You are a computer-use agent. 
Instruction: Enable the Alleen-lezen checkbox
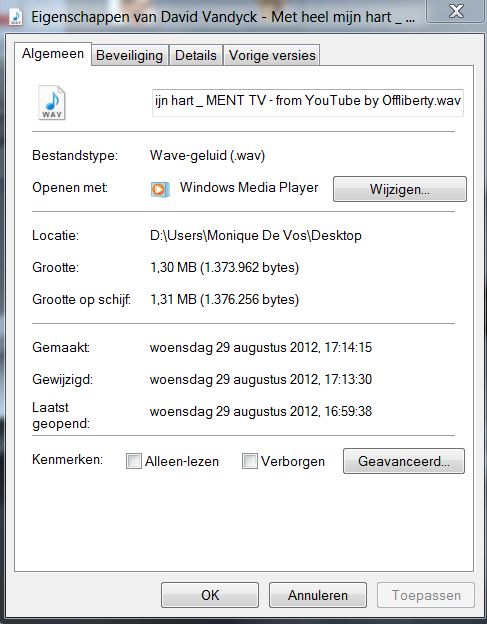coord(134,461)
